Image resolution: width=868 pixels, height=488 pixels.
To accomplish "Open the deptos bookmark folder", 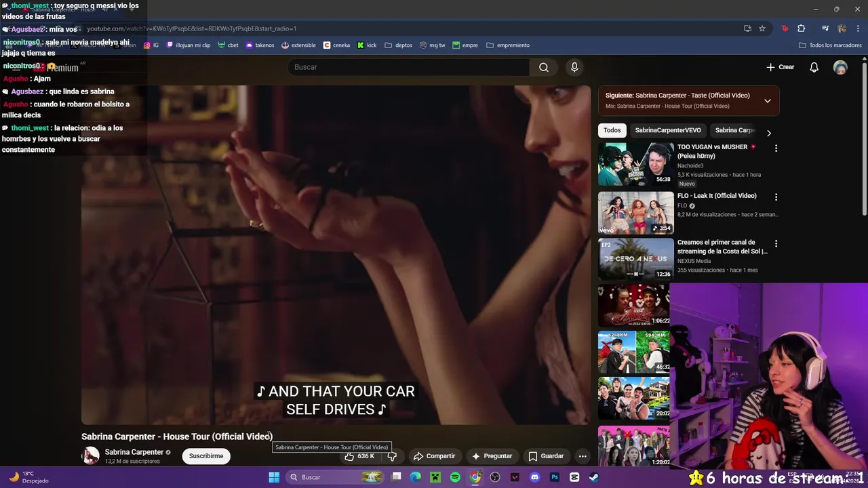I will pyautogui.click(x=398, y=45).
